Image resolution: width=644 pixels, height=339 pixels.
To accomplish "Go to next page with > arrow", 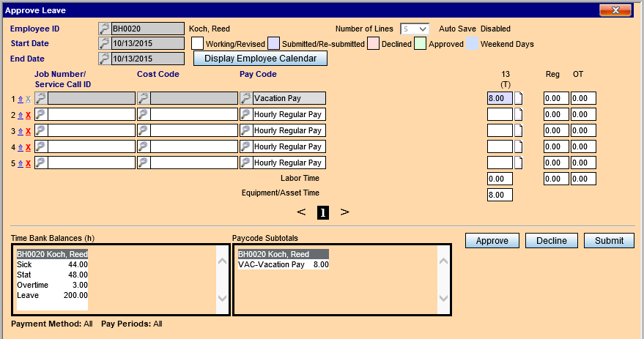I will point(344,212).
